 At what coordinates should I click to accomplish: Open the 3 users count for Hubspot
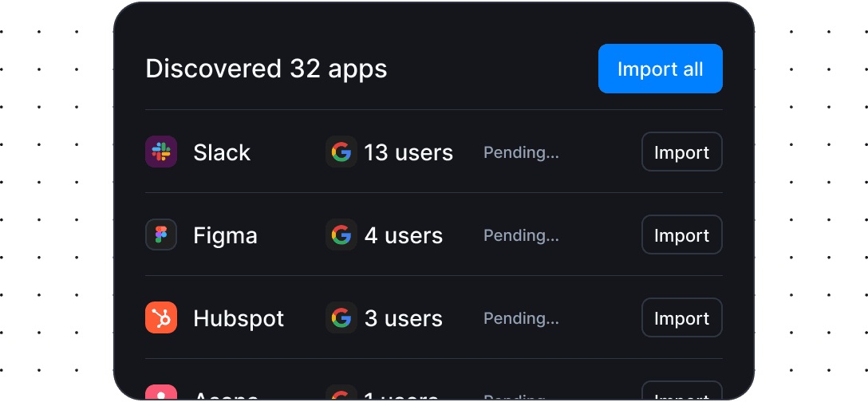pyautogui.click(x=404, y=318)
